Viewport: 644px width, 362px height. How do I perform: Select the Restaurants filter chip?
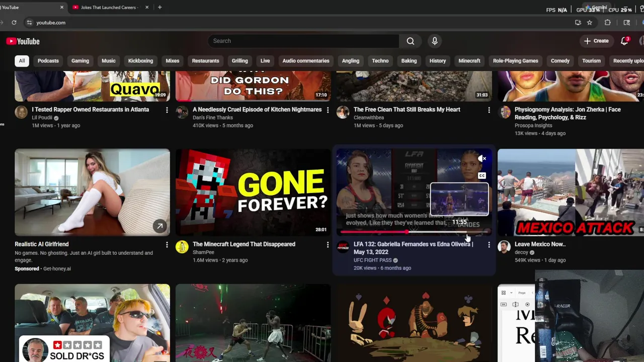click(x=205, y=61)
